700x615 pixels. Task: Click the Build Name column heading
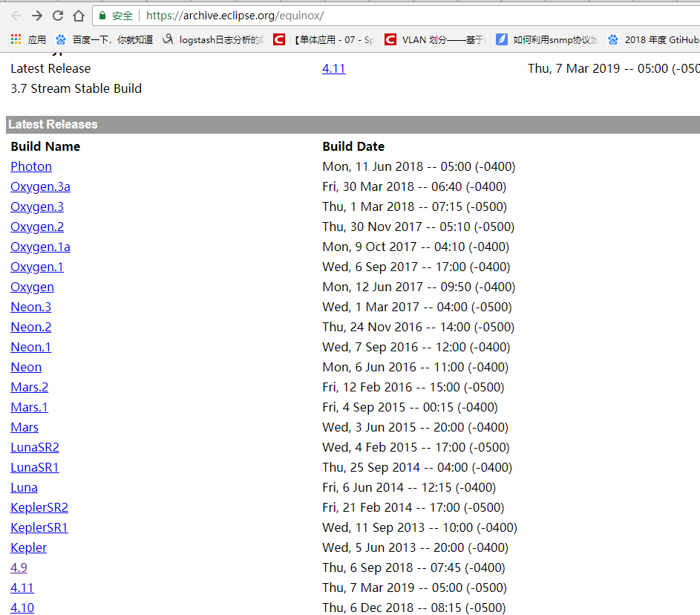click(x=45, y=146)
